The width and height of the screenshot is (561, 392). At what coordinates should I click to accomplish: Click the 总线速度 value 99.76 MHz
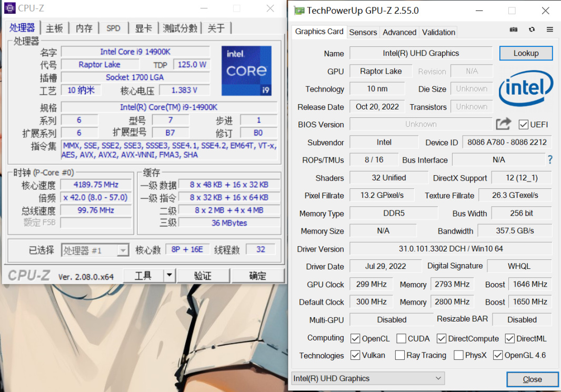96,210
